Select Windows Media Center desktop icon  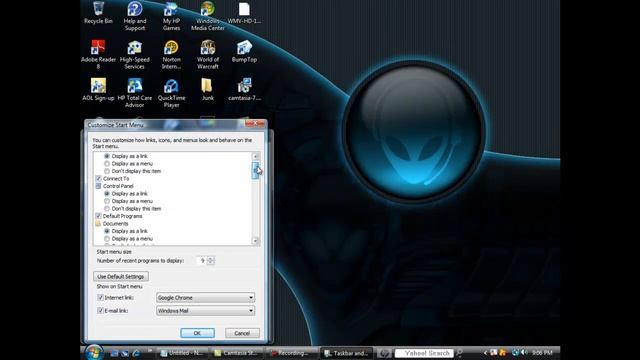click(x=208, y=16)
